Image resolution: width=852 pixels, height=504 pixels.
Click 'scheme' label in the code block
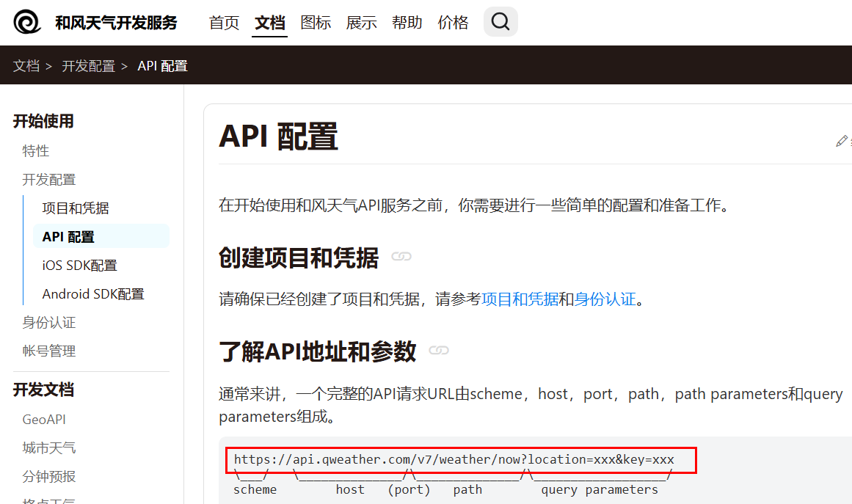[x=255, y=490]
